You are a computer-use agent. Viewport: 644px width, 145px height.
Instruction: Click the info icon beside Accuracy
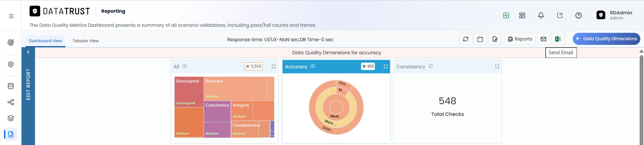313,66
